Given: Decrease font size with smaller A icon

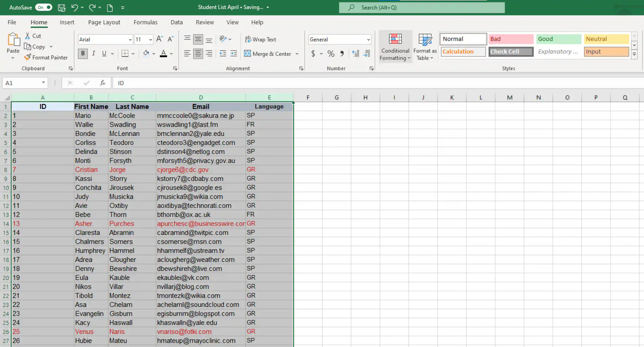Looking at the screenshot, I should [x=170, y=39].
